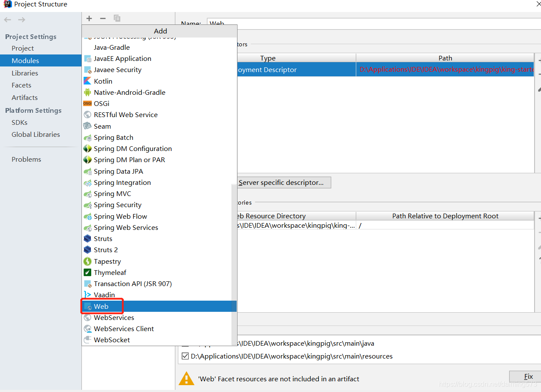
Task: Click the Spring Security icon
Action: 87,205
